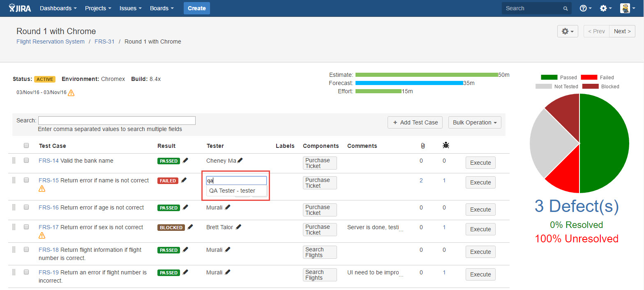Image resolution: width=644 pixels, height=290 pixels.
Task: Toggle the select-all header checkbox
Action: pos(26,145)
